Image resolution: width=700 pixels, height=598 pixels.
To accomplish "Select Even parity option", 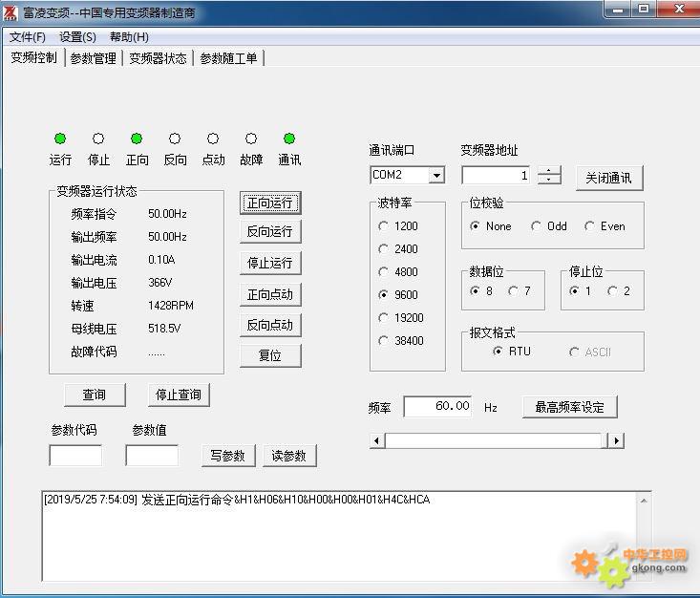I will [x=605, y=226].
